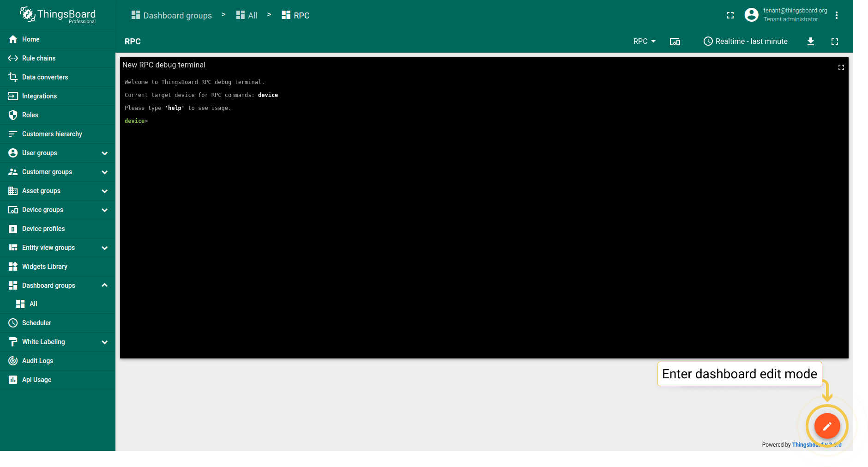Collapse the Dashboard groups submenu
The image size is (868, 467).
105,285
